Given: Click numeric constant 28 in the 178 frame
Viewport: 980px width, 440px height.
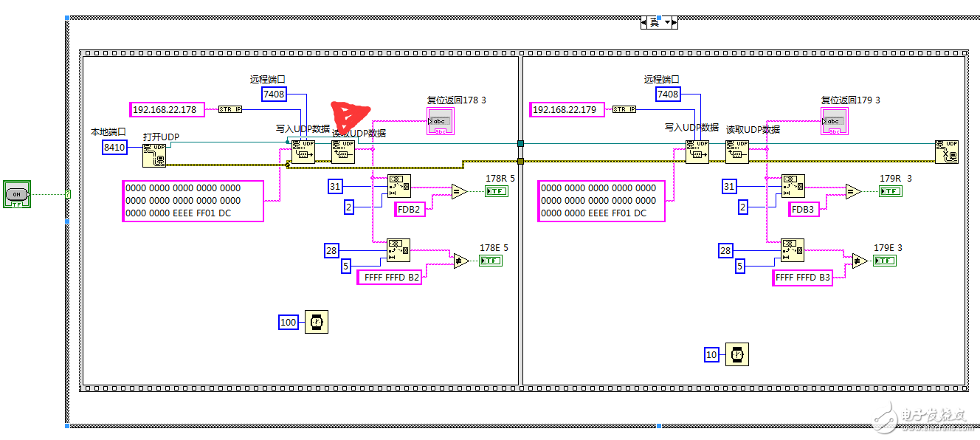Looking at the screenshot, I should click(x=331, y=251).
